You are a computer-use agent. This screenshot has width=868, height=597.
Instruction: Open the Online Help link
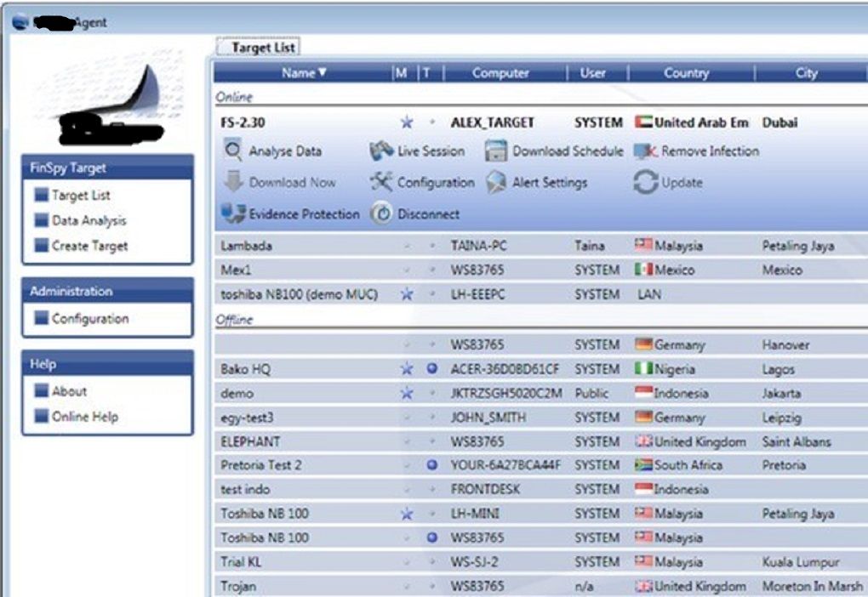click(85, 416)
